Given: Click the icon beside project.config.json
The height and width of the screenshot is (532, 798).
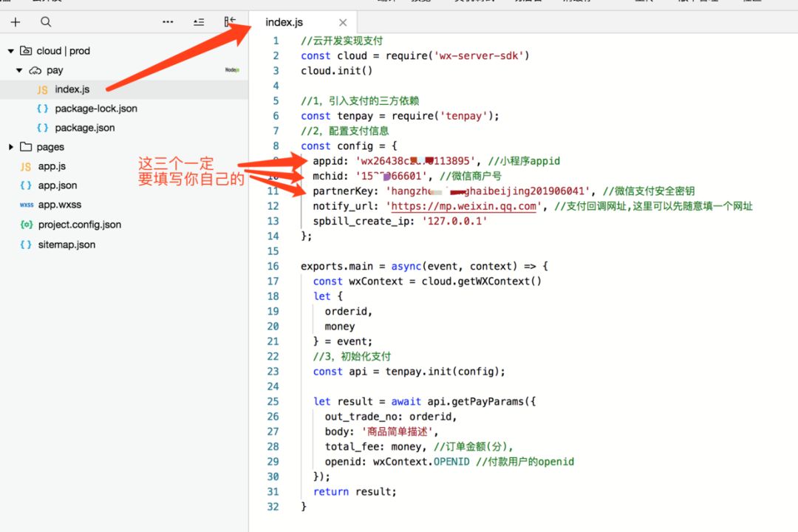Looking at the screenshot, I should pos(27,225).
